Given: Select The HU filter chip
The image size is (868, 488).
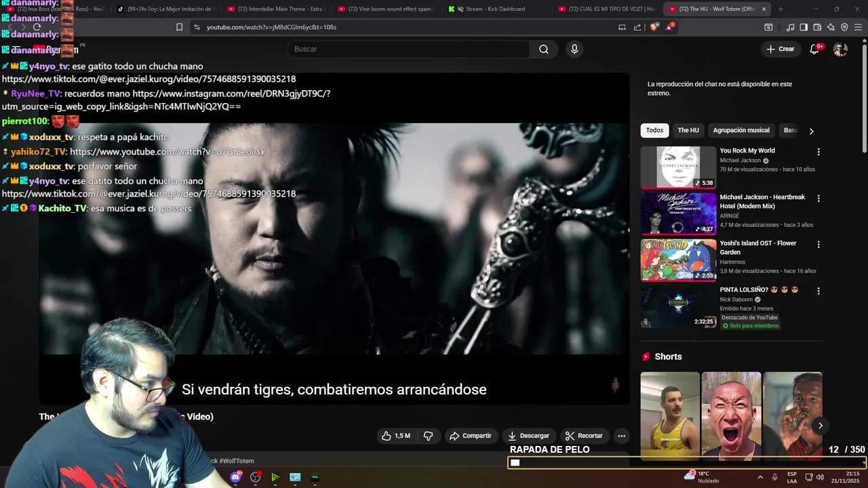Looking at the screenshot, I should (x=688, y=130).
